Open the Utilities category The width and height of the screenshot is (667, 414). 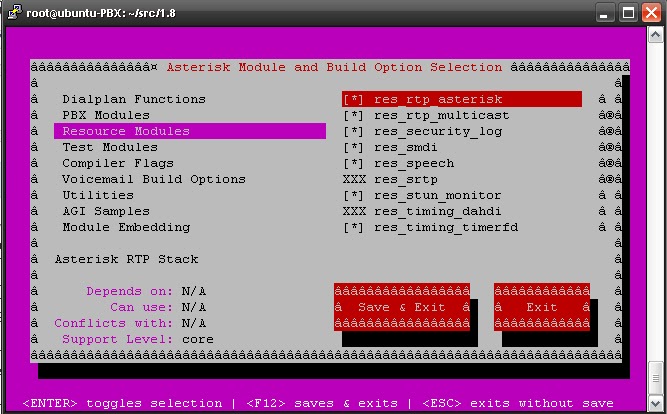pos(98,195)
